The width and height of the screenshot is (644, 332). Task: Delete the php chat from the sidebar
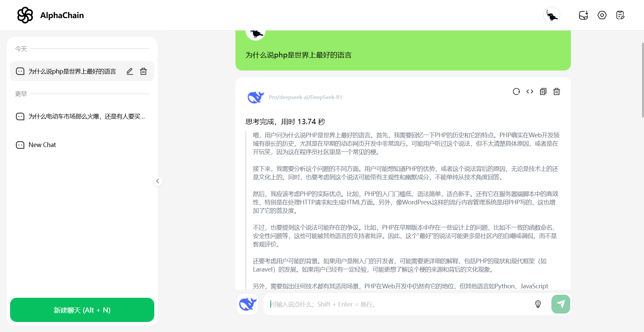[144, 71]
